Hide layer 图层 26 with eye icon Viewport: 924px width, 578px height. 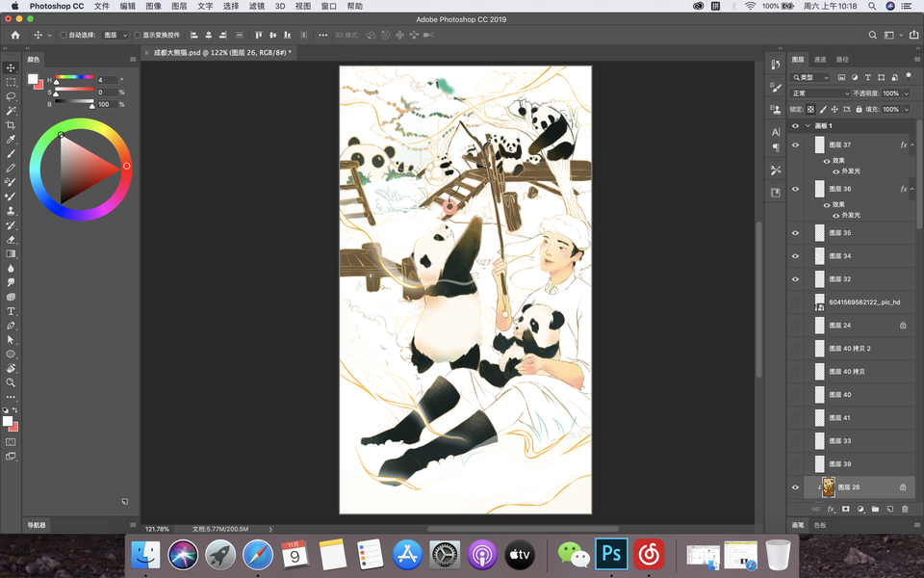[x=795, y=487]
